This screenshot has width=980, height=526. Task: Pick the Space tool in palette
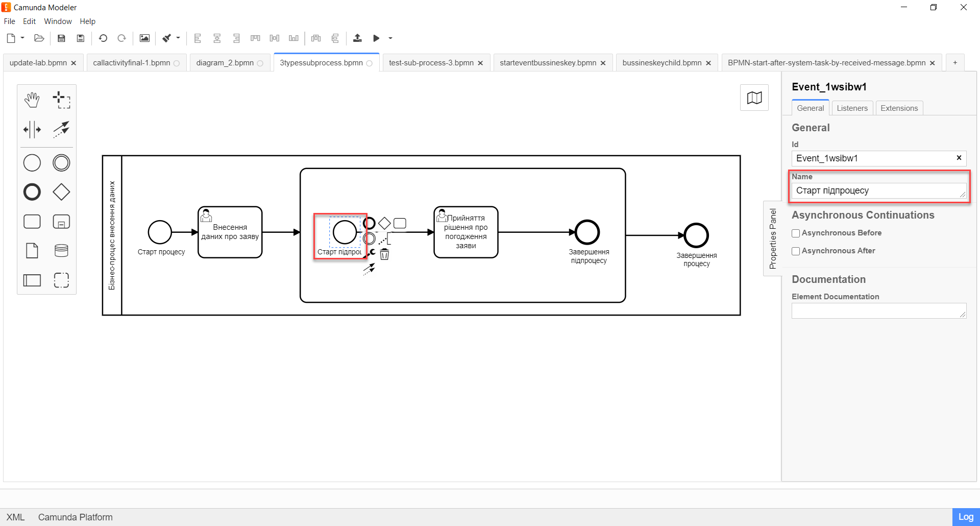pyautogui.click(x=32, y=130)
